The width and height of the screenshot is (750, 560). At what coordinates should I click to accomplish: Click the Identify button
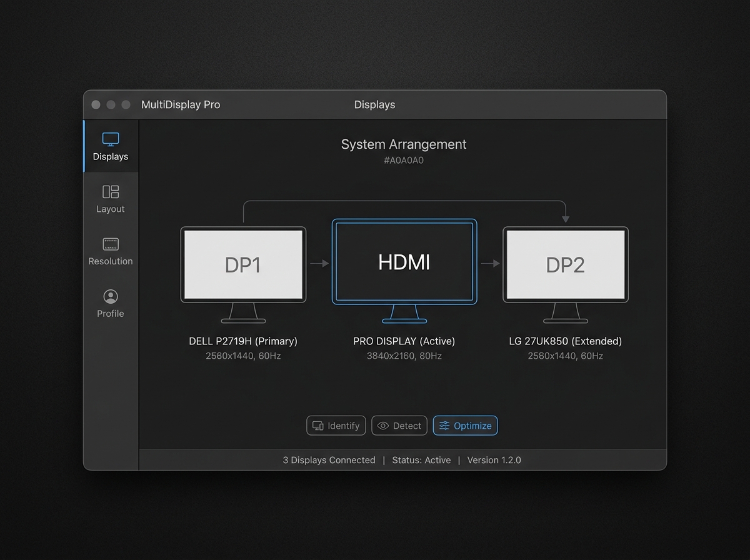(x=336, y=426)
